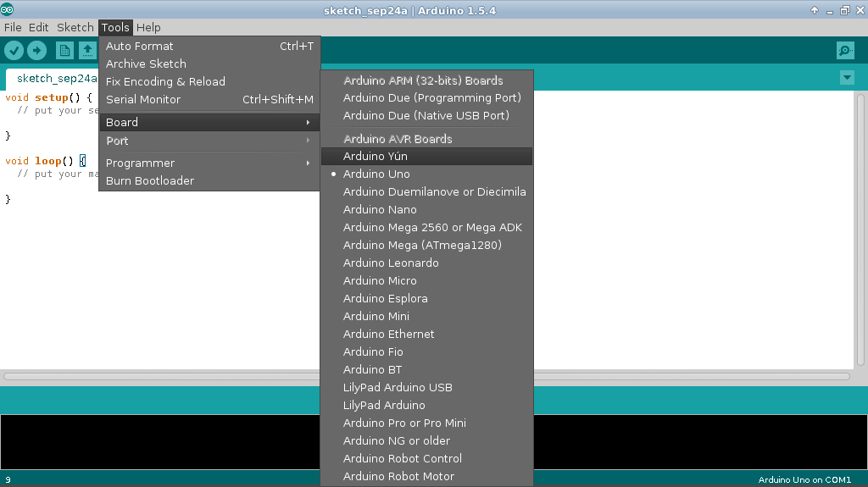The height and width of the screenshot is (487, 868).
Task: Pick Arduino Ethernet from the board list
Action: click(427, 334)
